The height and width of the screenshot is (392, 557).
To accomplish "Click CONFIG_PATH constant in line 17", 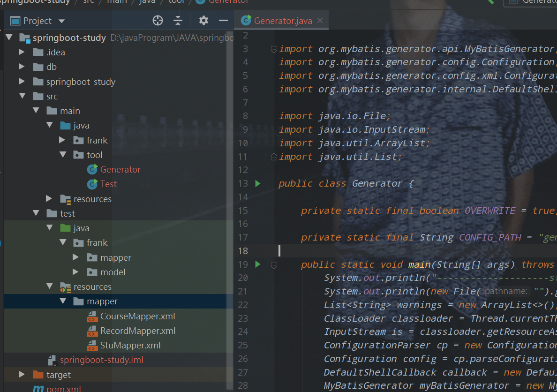I will coord(490,237).
